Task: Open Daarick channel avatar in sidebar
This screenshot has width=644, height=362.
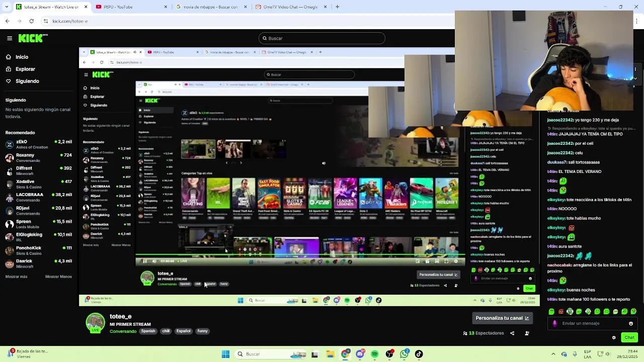Action: point(10,263)
